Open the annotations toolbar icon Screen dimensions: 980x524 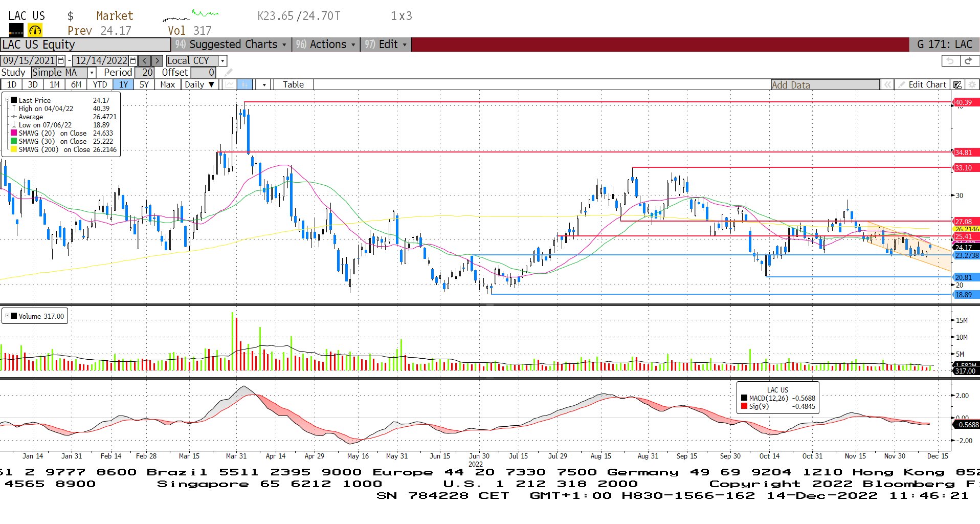(957, 84)
